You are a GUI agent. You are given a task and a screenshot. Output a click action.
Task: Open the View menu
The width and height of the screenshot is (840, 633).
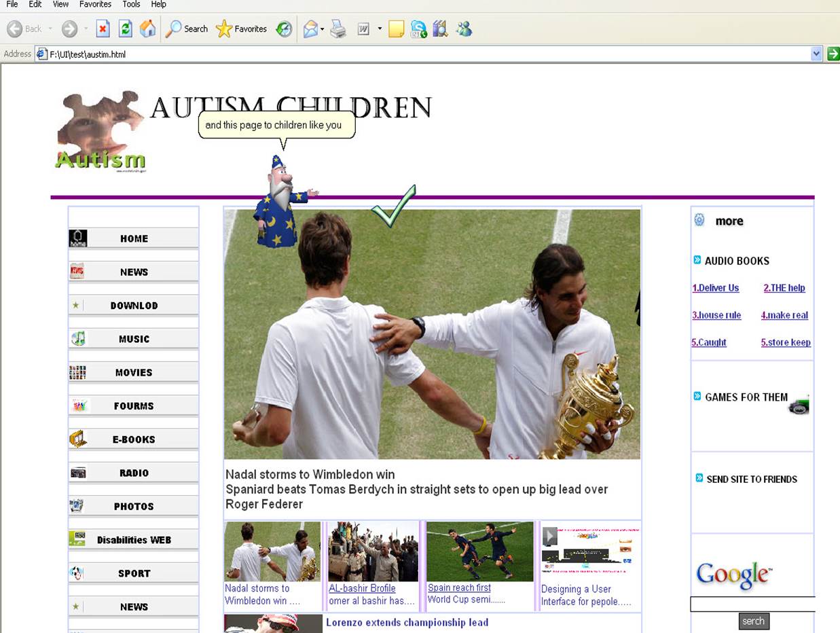[x=60, y=4]
